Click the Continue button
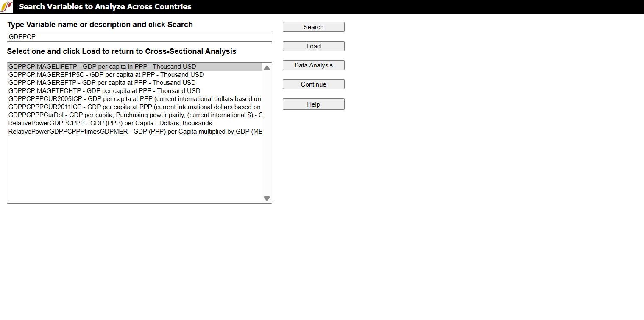Image resolution: width=644 pixels, height=320 pixels. 313,84
